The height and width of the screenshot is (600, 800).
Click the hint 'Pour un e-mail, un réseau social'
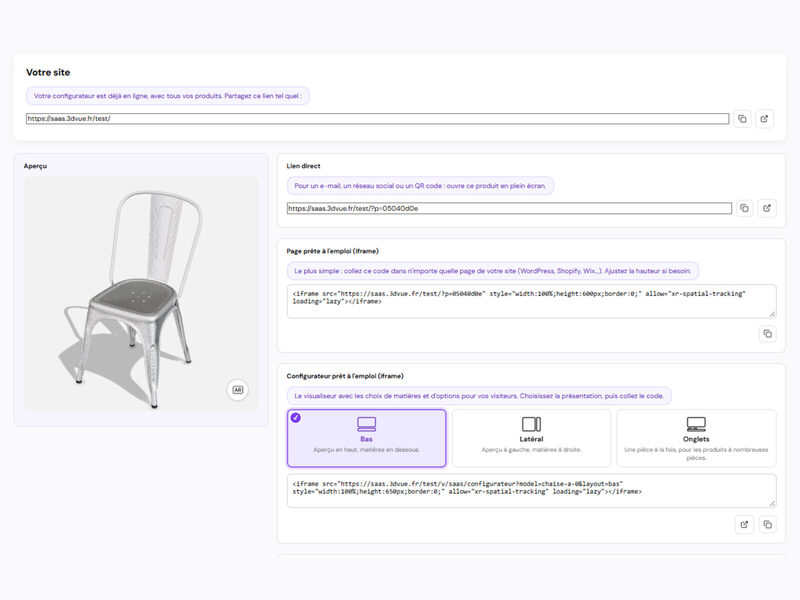click(x=420, y=186)
